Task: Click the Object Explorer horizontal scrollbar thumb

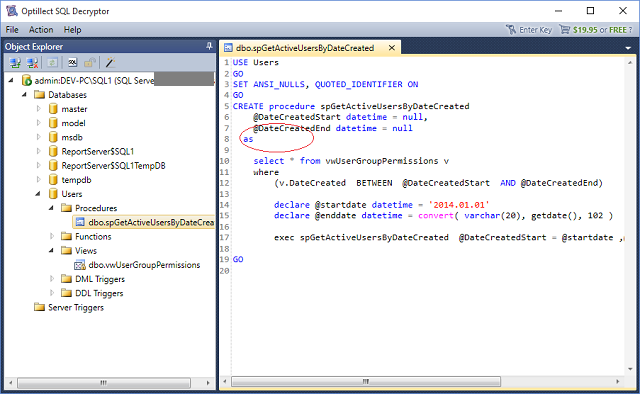Action: (x=104, y=383)
